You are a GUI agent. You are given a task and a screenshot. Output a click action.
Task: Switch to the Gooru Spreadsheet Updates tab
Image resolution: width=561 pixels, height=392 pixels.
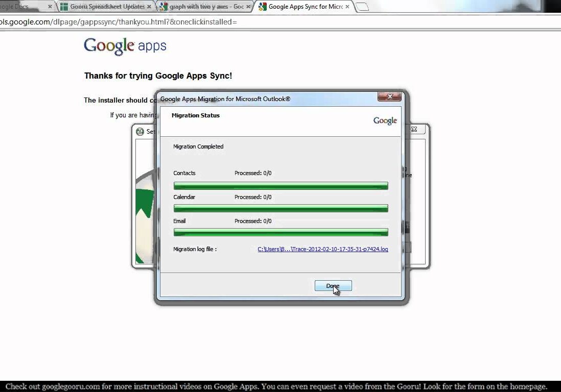point(107,7)
